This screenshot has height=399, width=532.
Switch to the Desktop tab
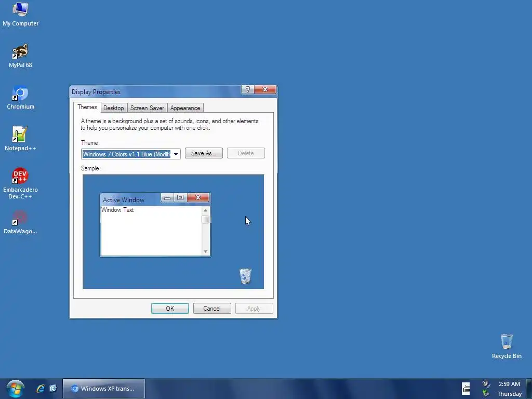point(114,108)
